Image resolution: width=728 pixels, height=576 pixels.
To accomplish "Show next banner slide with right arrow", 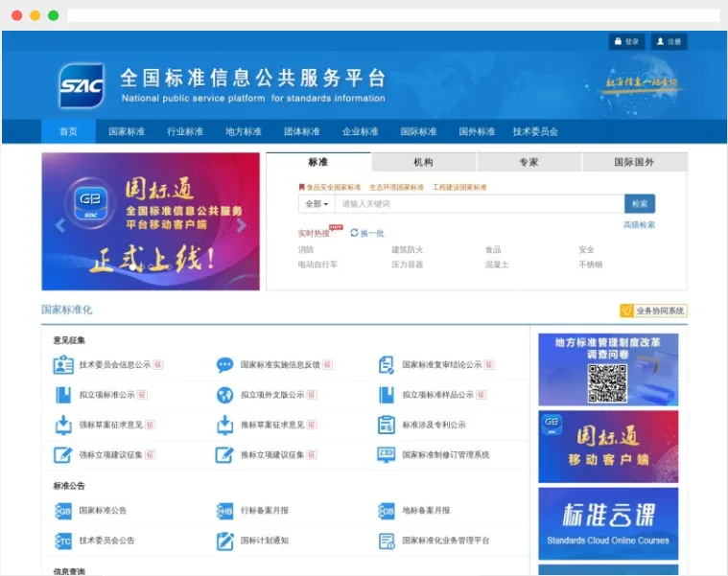I will point(242,226).
